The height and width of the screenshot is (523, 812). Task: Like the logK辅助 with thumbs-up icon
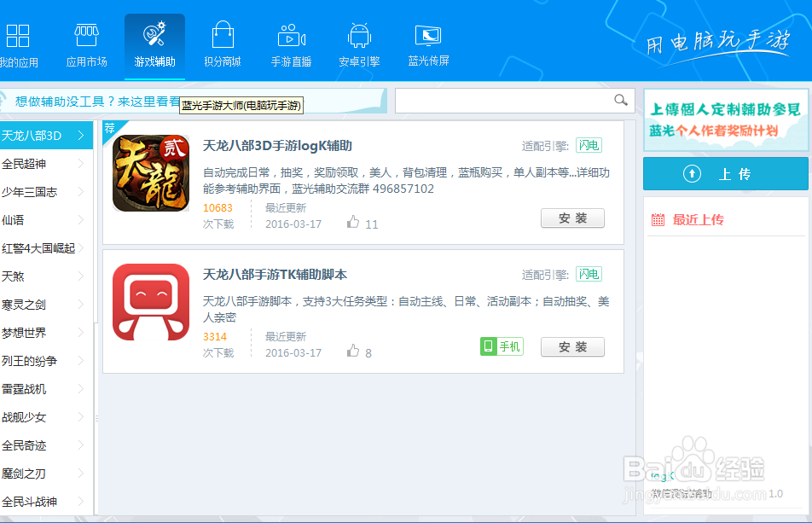353,222
